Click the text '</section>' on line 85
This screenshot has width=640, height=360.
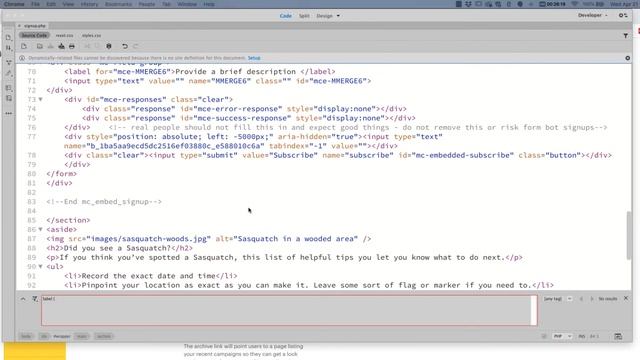(68, 220)
